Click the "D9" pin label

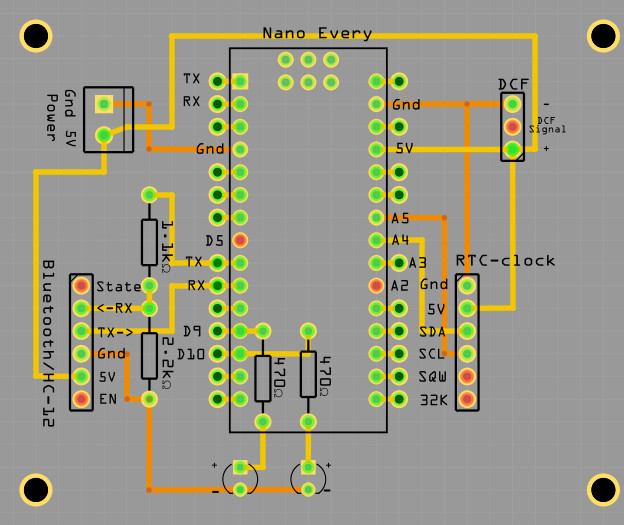192,331
